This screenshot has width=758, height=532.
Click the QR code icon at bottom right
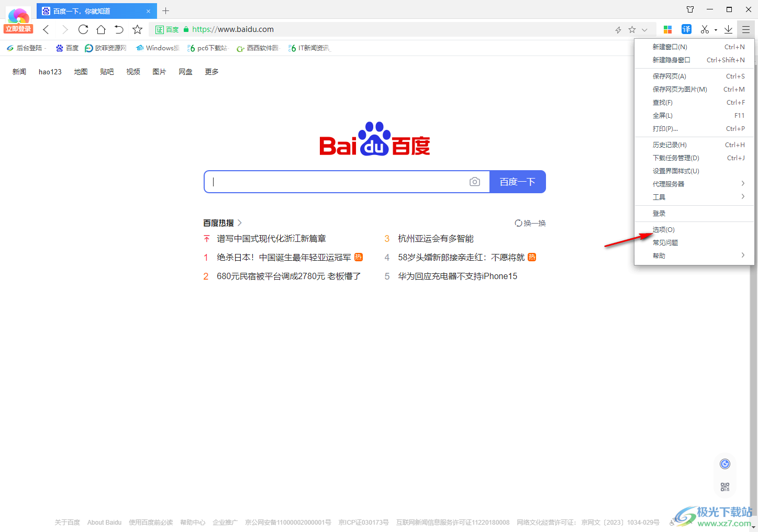tap(725, 487)
